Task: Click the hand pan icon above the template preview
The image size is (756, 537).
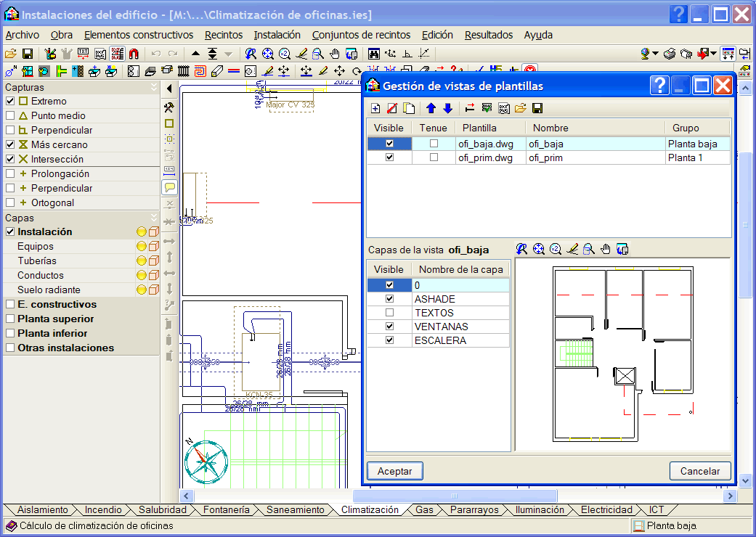Action: coord(606,249)
